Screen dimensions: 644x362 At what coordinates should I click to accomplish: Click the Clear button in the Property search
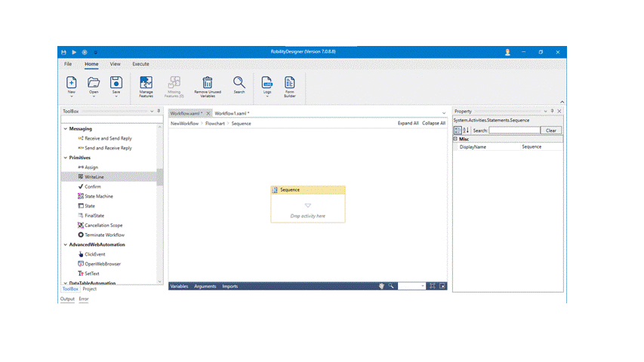point(551,130)
